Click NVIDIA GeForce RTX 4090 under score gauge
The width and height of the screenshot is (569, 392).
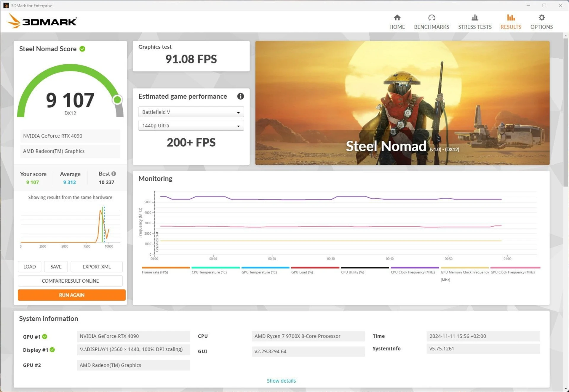click(x=70, y=136)
